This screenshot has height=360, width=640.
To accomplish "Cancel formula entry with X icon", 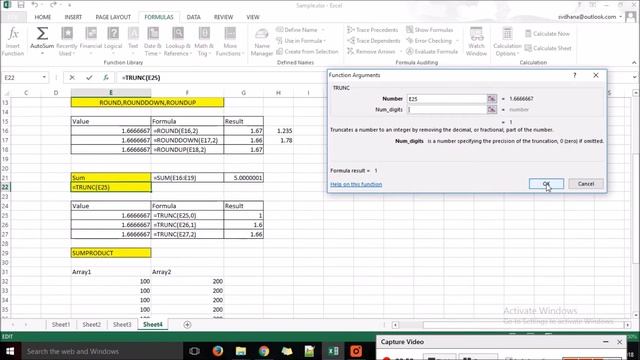I will (72, 78).
